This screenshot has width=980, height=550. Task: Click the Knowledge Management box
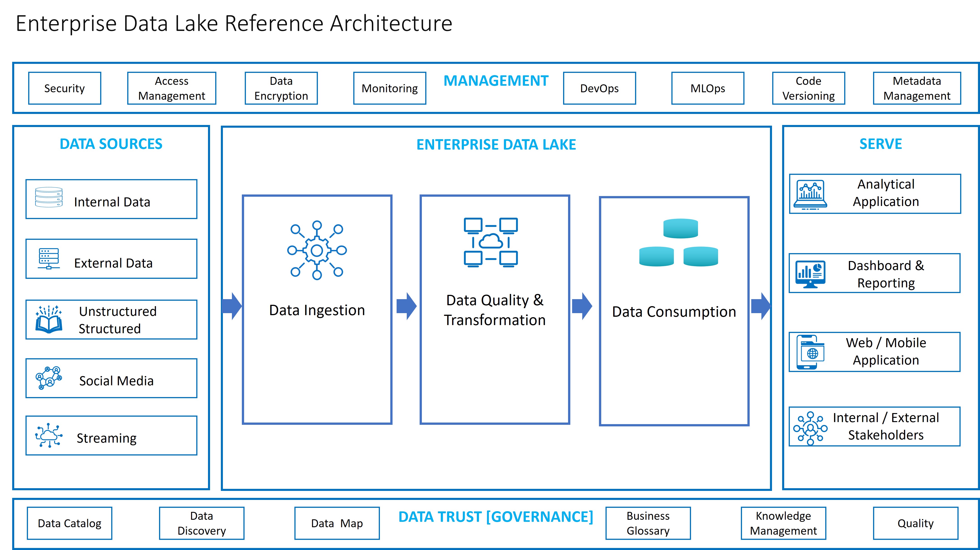[x=783, y=523]
